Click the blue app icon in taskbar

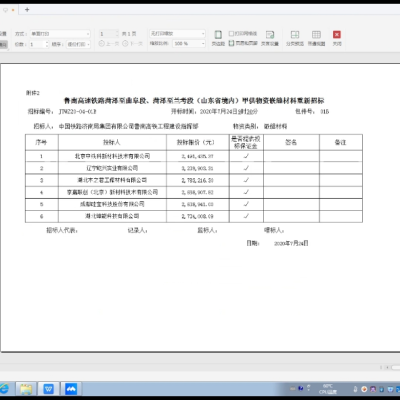71,389
